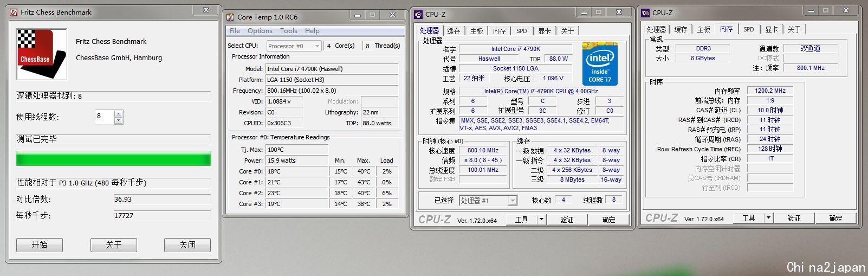Open the 工具 dropdown arrow in the CPU-Z memory window
The image size is (868, 276).
pyautogui.click(x=768, y=218)
